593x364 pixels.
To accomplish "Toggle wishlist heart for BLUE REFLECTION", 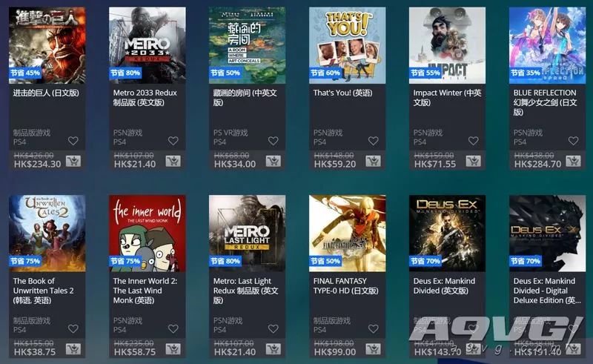I will coord(573,141).
